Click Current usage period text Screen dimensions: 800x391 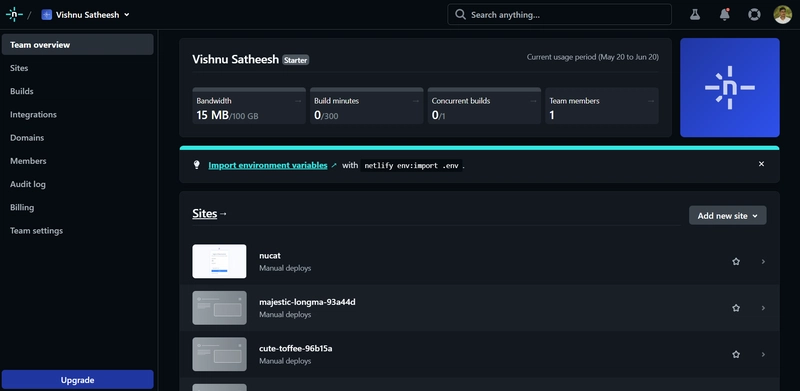point(593,57)
